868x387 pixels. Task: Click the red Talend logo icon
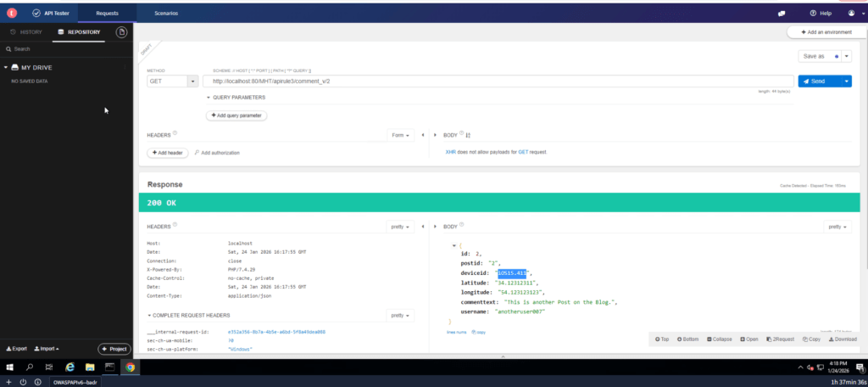12,13
